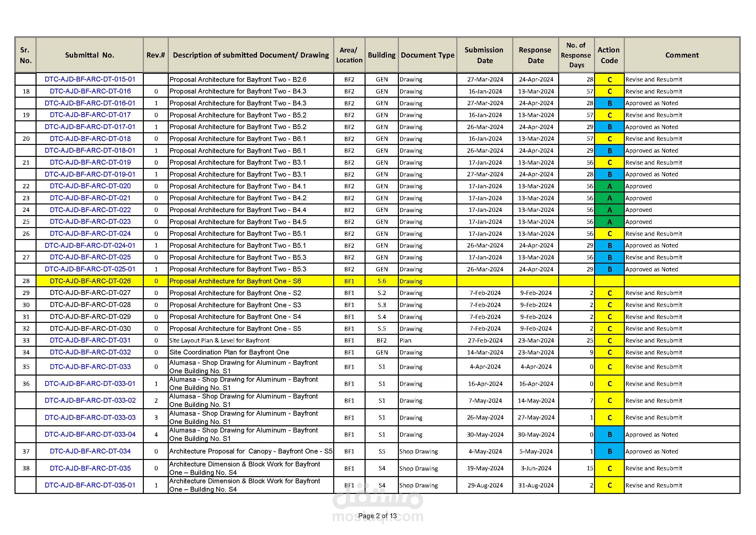Open submittal link DTC-AJD-BF-ARC-DT-031
The height and width of the screenshot is (535, 756).
[90, 340]
